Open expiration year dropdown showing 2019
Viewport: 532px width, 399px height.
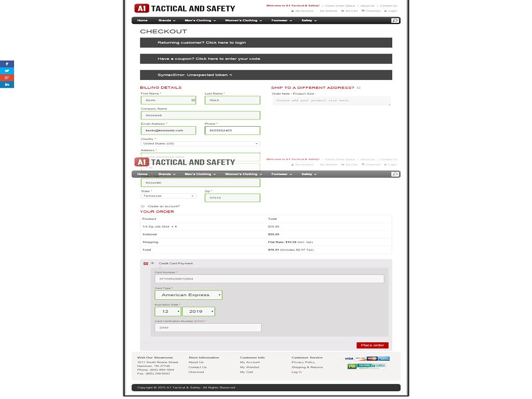198,312
